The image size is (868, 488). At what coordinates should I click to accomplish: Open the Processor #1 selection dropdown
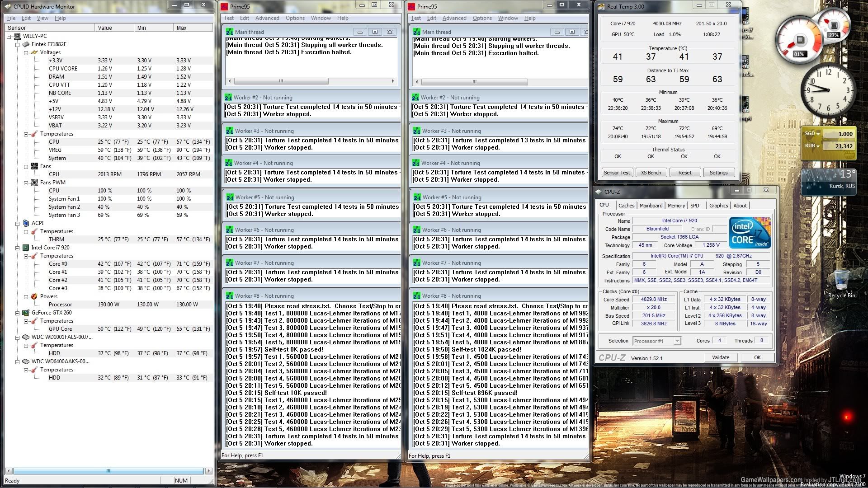pyautogui.click(x=677, y=341)
